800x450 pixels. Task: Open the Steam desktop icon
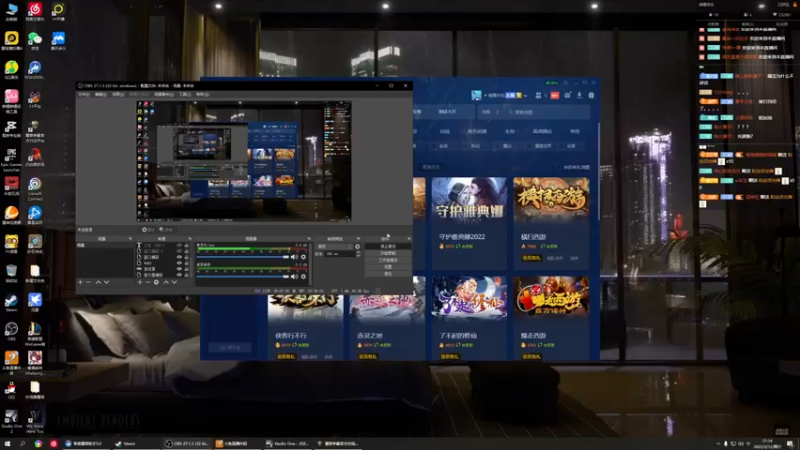11,303
